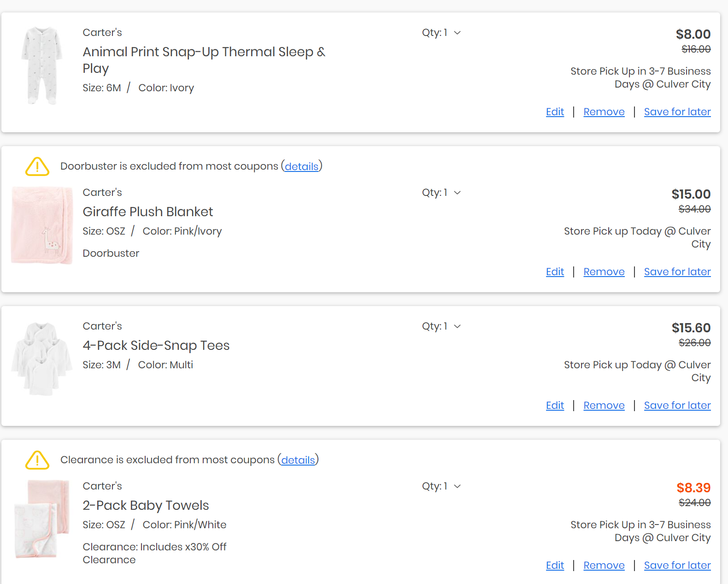Edit the Animal Print Sleep & Play item
The height and width of the screenshot is (584, 728).
coord(555,112)
